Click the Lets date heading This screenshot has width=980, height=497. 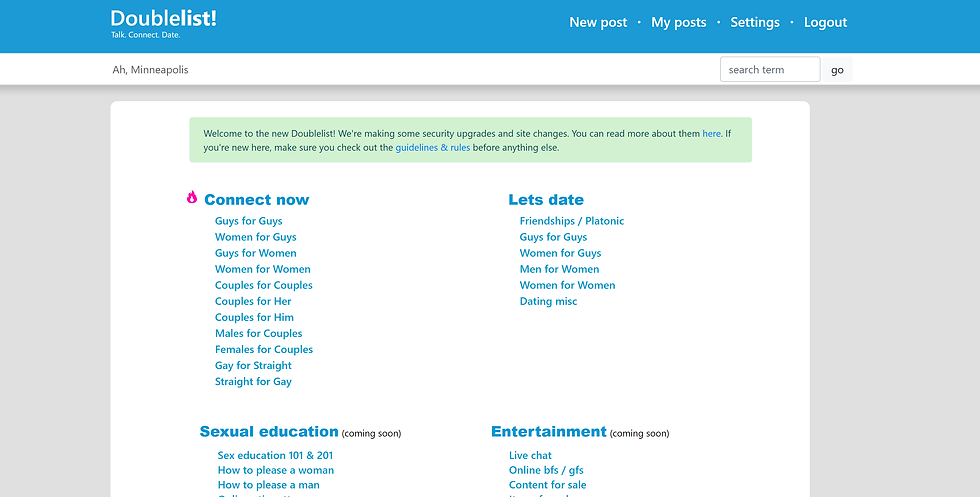click(546, 199)
